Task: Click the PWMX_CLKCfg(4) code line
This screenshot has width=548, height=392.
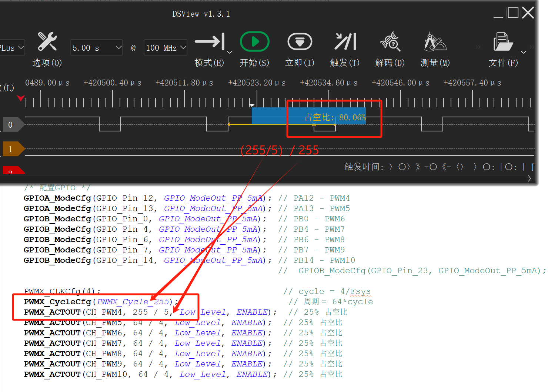Action: pos(62,291)
